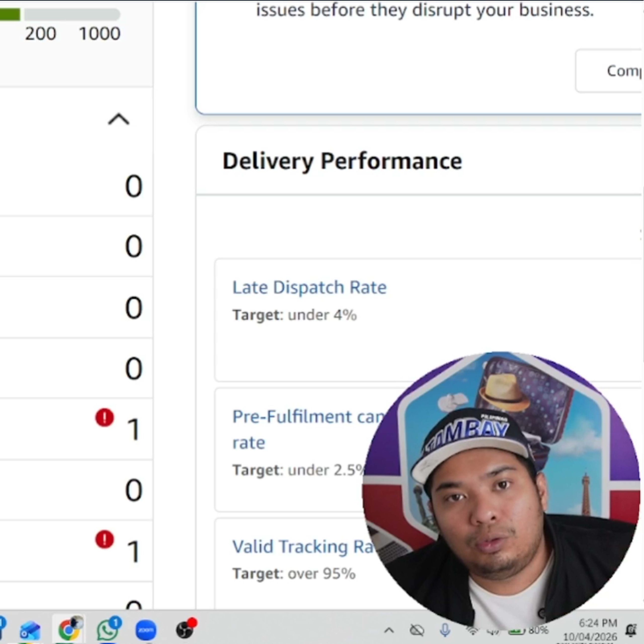Click the OneDrive not-synced cloud icon
This screenshot has height=644, width=644.
(x=417, y=630)
